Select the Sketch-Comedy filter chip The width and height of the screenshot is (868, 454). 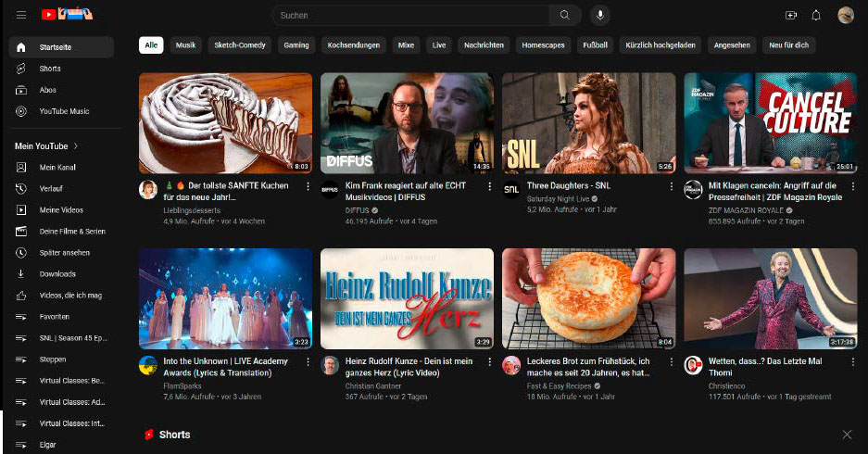point(240,45)
